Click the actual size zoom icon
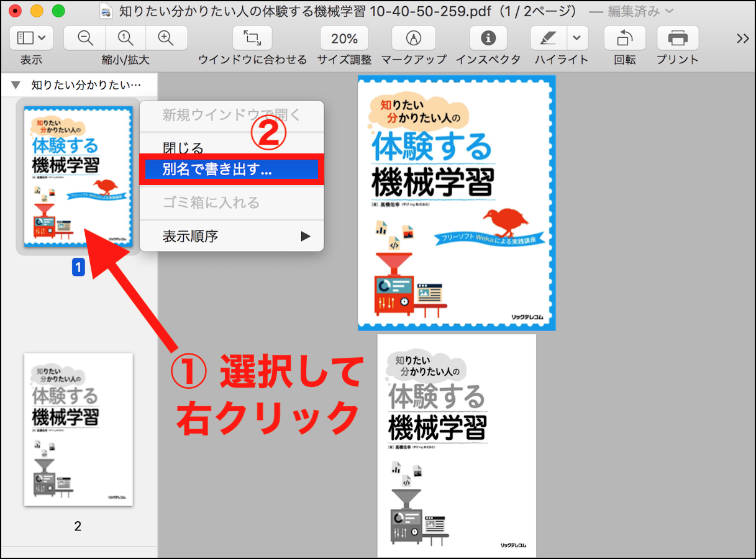 coord(125,39)
